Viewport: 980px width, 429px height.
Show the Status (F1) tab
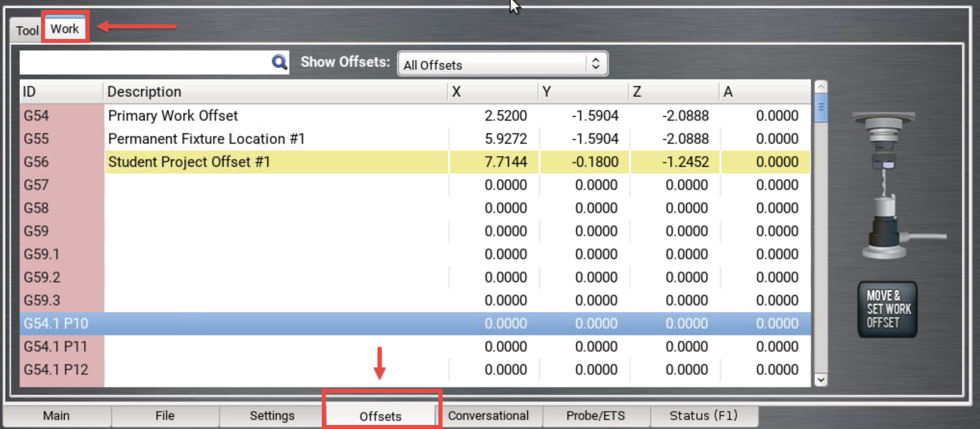(x=703, y=415)
